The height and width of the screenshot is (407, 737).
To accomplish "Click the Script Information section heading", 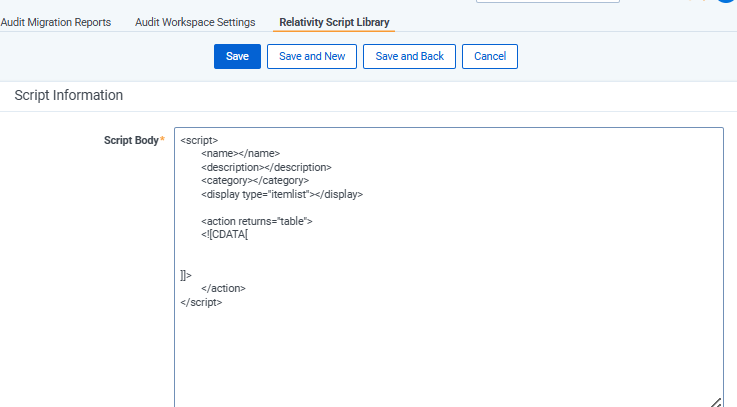I will pos(69,95).
